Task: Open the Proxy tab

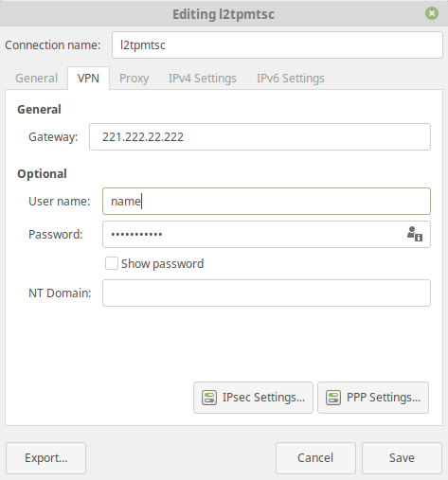Action: (134, 79)
